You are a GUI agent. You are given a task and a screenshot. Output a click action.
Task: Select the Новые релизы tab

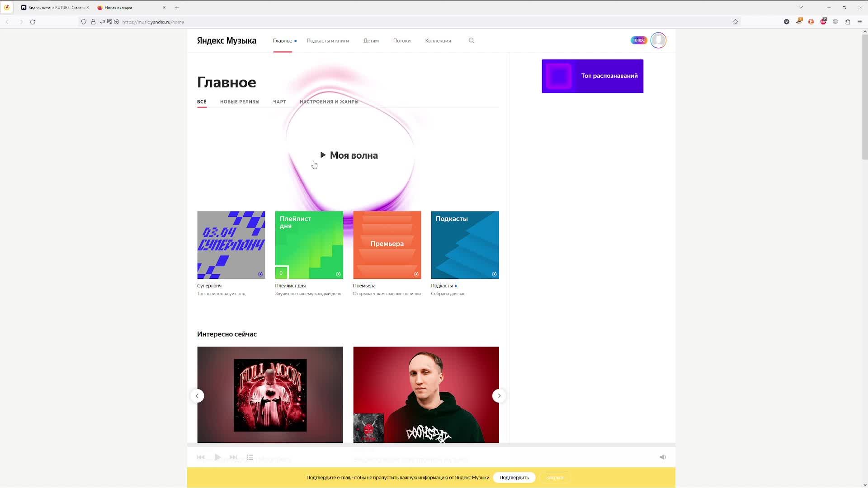click(240, 102)
